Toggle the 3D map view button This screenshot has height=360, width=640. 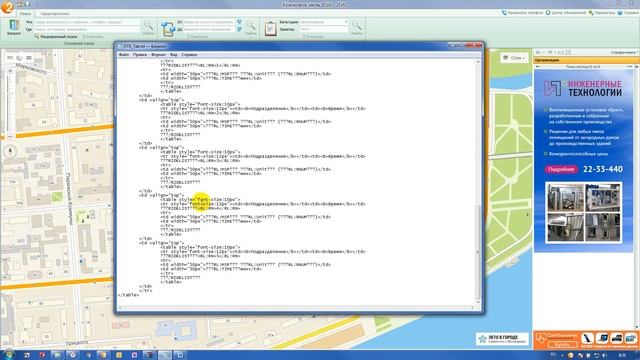click(29, 58)
